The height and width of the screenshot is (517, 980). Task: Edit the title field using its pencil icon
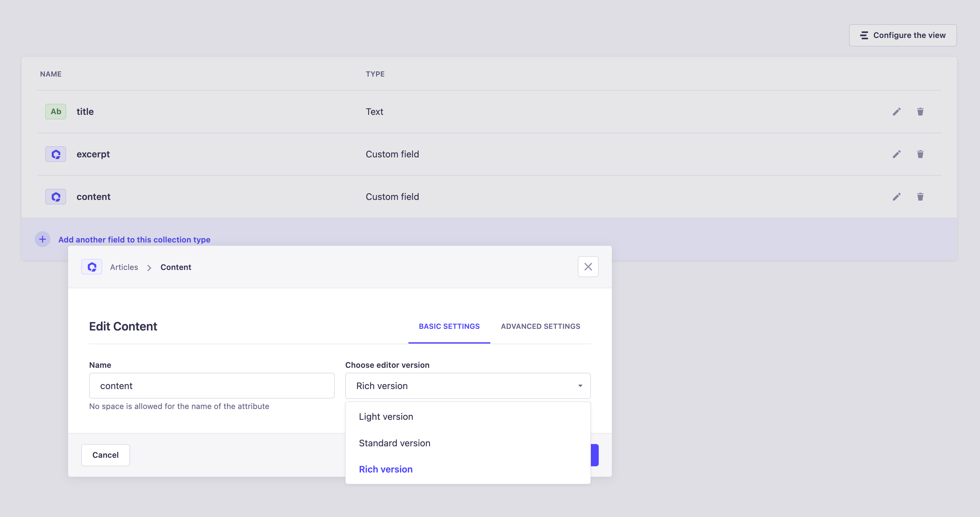pyautogui.click(x=897, y=112)
